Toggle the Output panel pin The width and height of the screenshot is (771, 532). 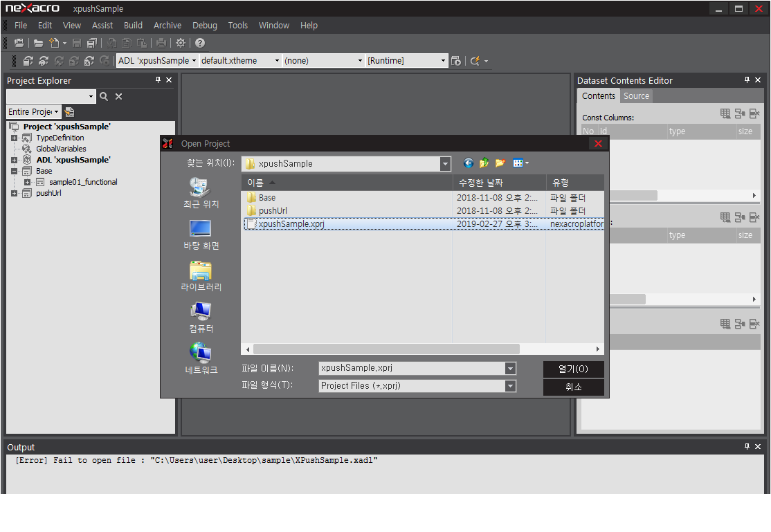tap(747, 446)
